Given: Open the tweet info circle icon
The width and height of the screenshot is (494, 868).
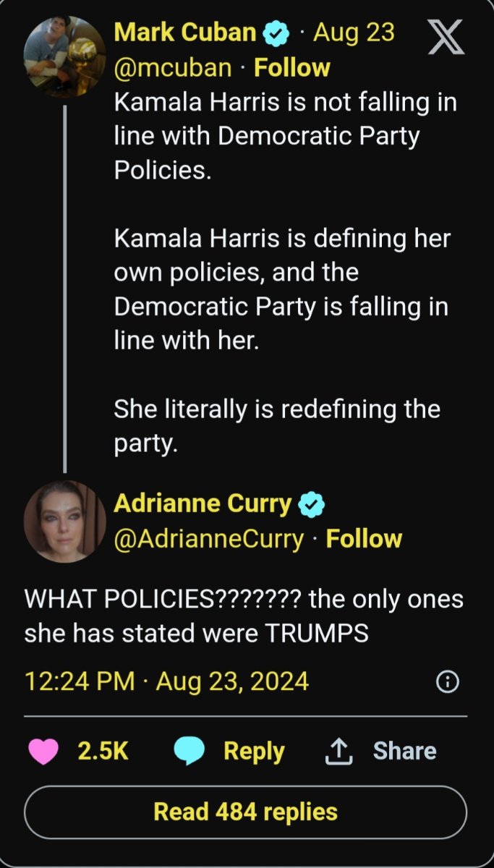Looking at the screenshot, I should click(x=448, y=681).
